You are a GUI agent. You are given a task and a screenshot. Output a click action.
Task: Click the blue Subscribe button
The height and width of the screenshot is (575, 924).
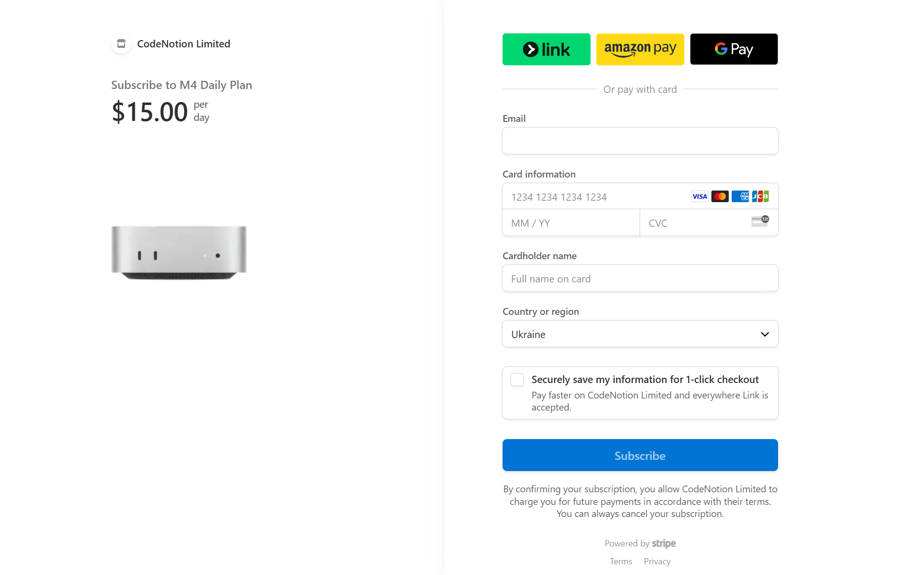click(640, 455)
